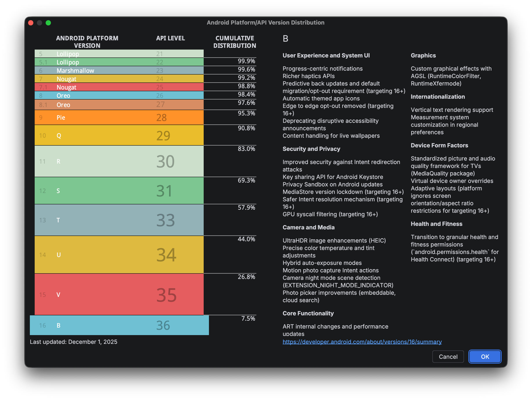Click the Camera and Media heading

[309, 227]
